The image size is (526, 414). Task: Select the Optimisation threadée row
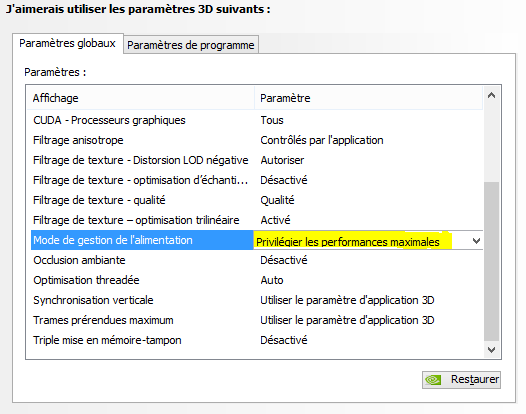point(257,280)
